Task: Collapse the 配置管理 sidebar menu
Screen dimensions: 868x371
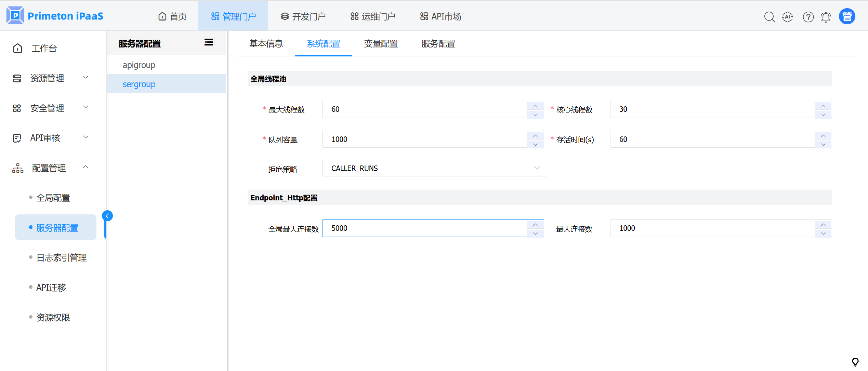Action: click(51, 168)
